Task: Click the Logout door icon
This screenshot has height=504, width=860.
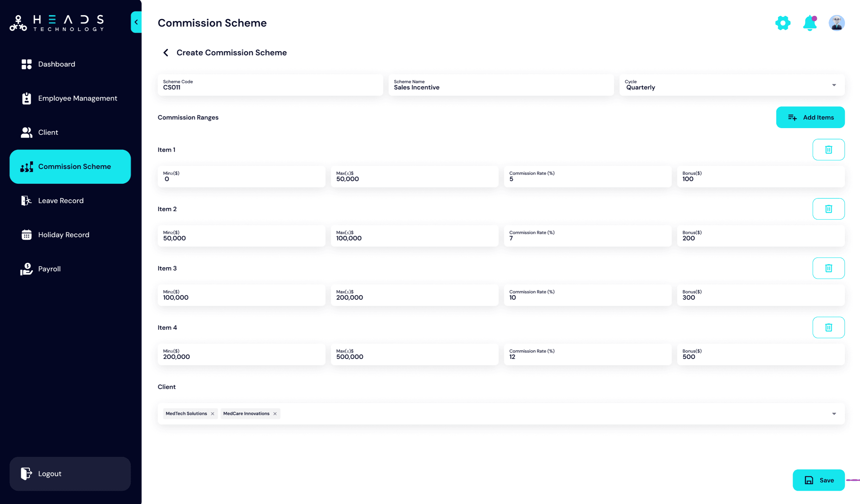Action: tap(26, 474)
